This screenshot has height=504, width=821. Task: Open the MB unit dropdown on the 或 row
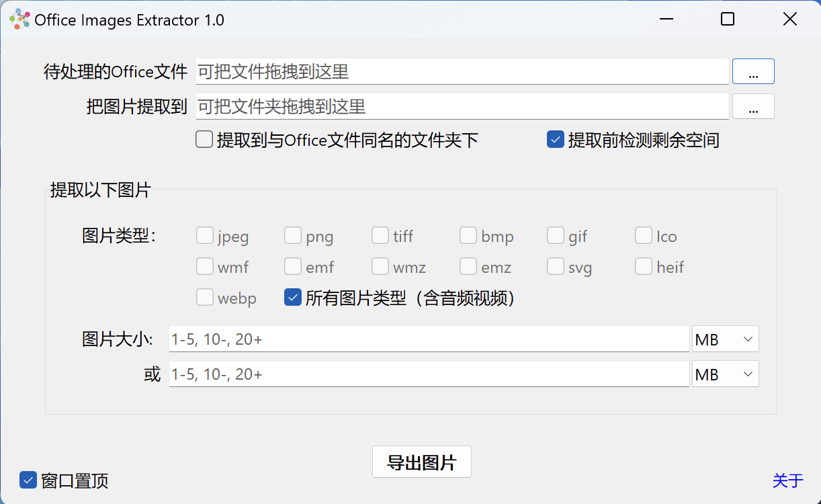click(725, 374)
